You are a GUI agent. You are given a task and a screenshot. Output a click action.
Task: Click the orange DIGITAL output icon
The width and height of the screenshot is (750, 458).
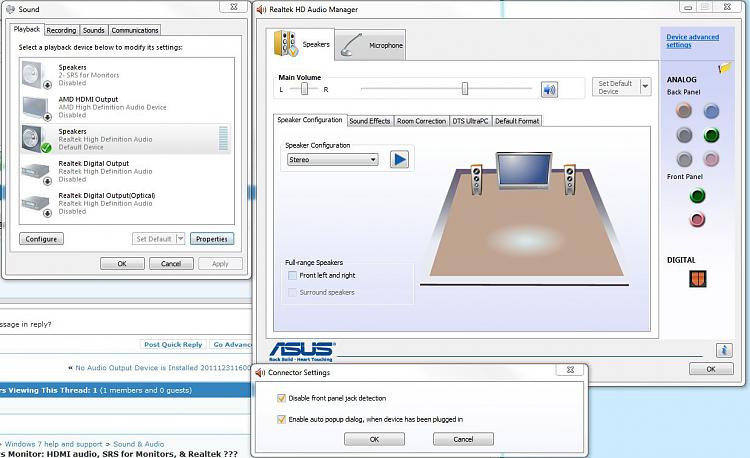(x=698, y=279)
